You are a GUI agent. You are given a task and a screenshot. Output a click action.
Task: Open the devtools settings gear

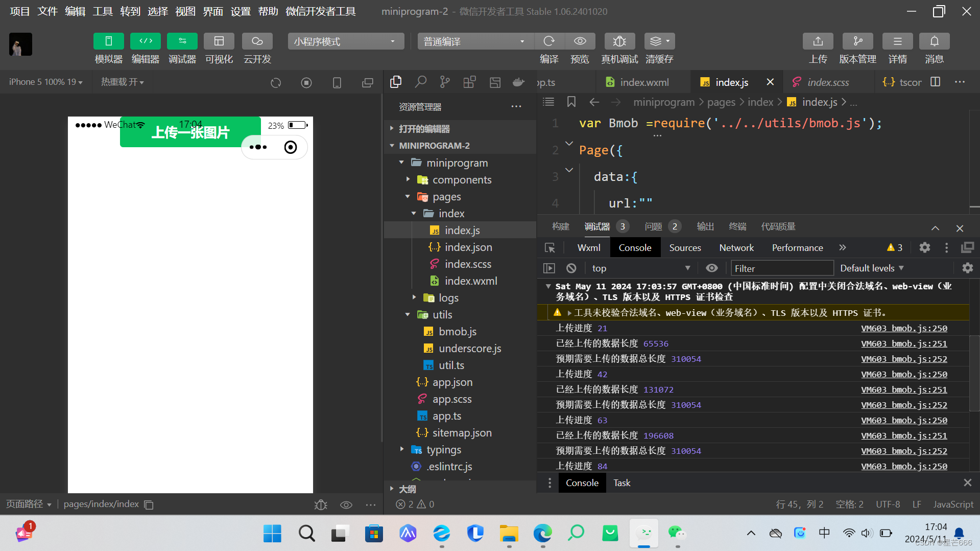pos(924,248)
